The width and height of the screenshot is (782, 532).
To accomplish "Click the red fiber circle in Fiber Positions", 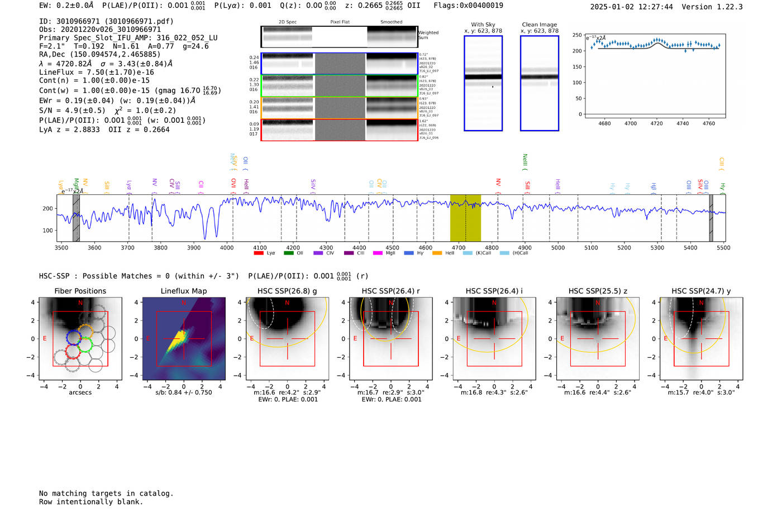I will pos(73,351).
